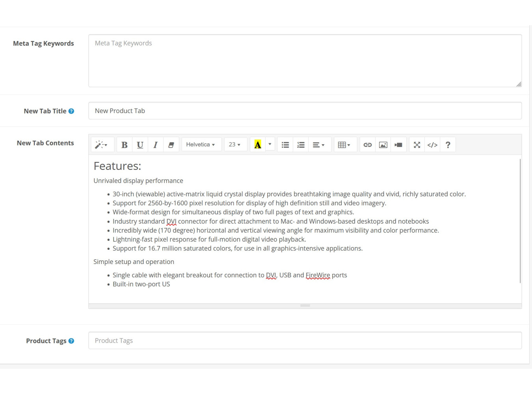Open the magic wand style dropdown
The width and height of the screenshot is (532, 394).
coord(101,145)
